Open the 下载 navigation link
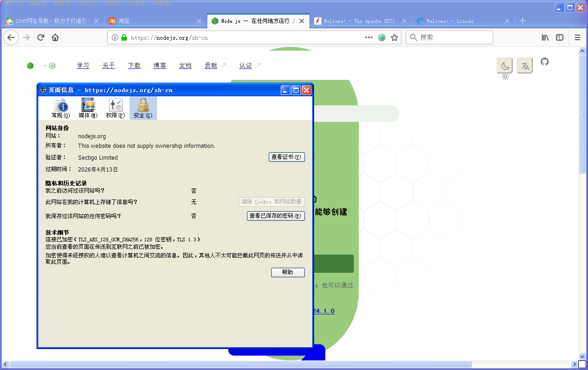588x370 pixels. click(x=134, y=66)
